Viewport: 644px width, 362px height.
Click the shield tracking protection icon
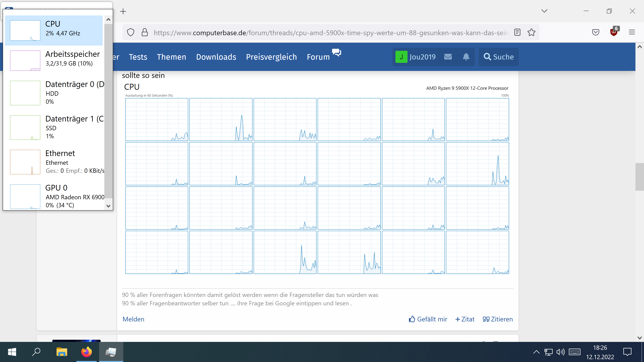point(131,33)
